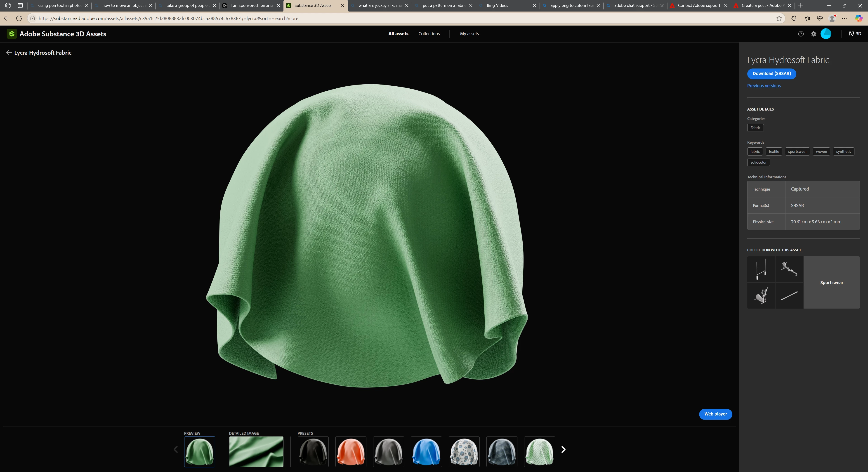Open browser menu with three dots
This screenshot has height=472, width=868.
click(x=844, y=19)
